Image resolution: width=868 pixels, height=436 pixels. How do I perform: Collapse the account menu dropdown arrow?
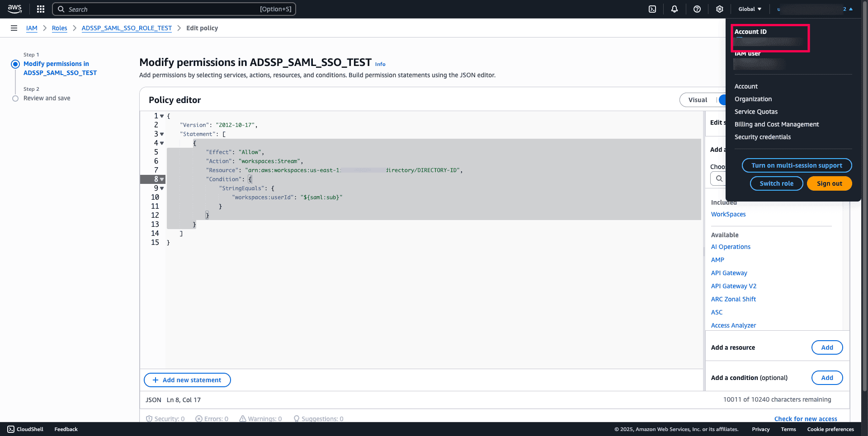(851, 9)
